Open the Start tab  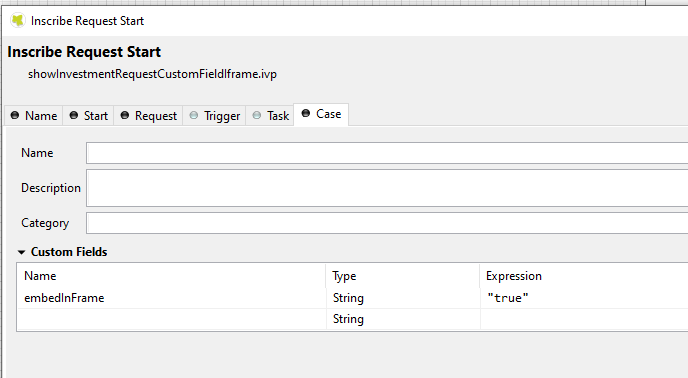(89, 116)
